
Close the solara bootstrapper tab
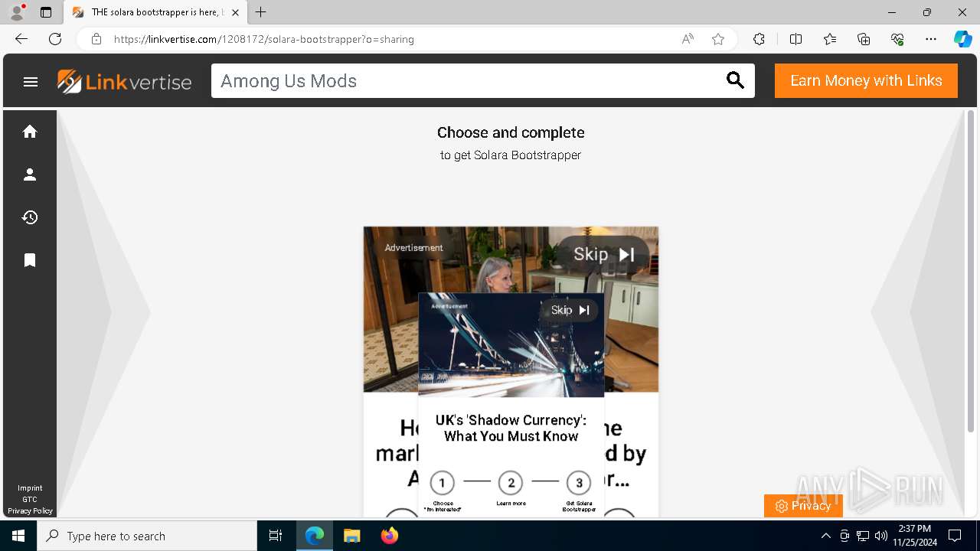[235, 12]
